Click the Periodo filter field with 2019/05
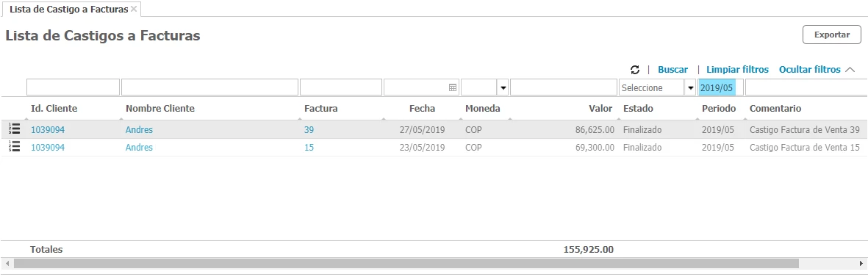This screenshot has height=277, width=868. (x=721, y=87)
